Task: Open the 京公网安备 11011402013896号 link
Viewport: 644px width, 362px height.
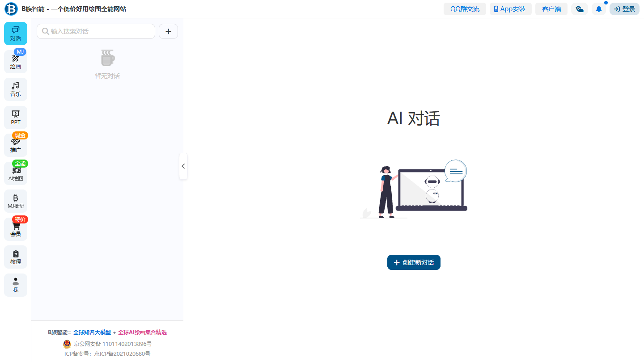Action: tap(113, 344)
